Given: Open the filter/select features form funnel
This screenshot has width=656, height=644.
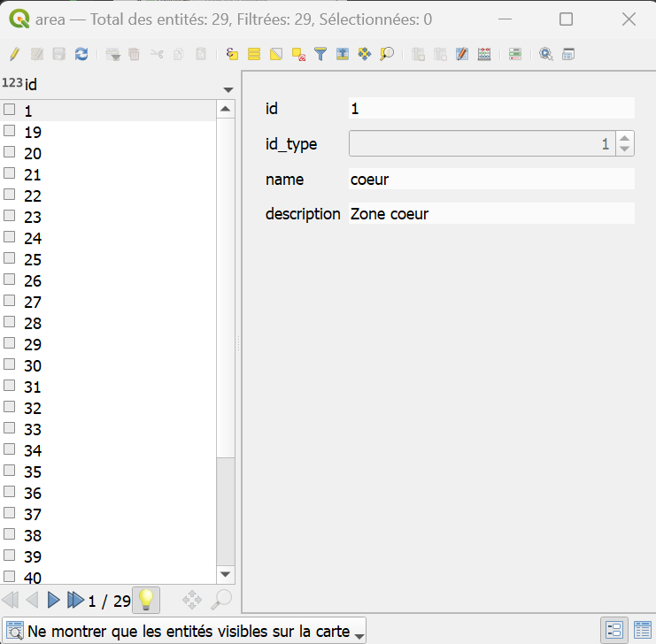Looking at the screenshot, I should [x=320, y=54].
